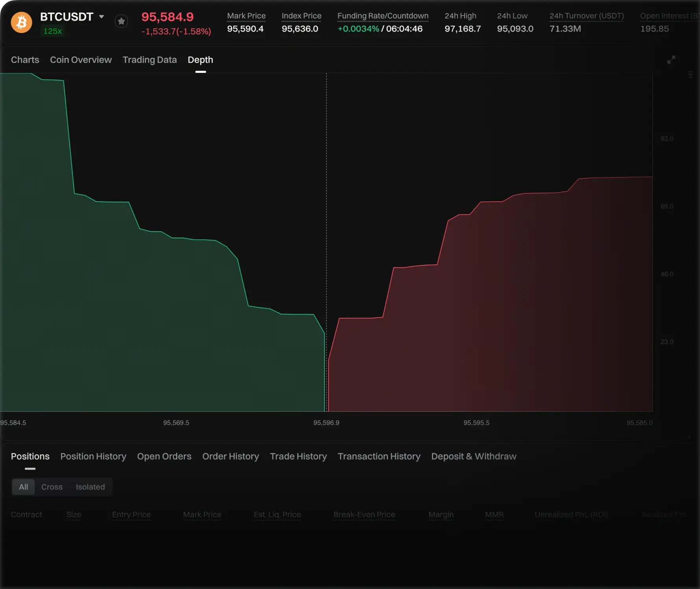Select the All positions filter
Viewport: 700px width, 589px height.
[x=23, y=487]
